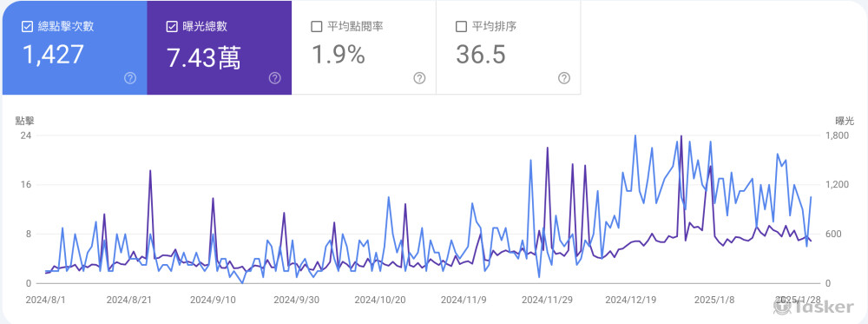Click the 2024/12/19 date label
The width and height of the screenshot is (868, 324).
(630, 300)
